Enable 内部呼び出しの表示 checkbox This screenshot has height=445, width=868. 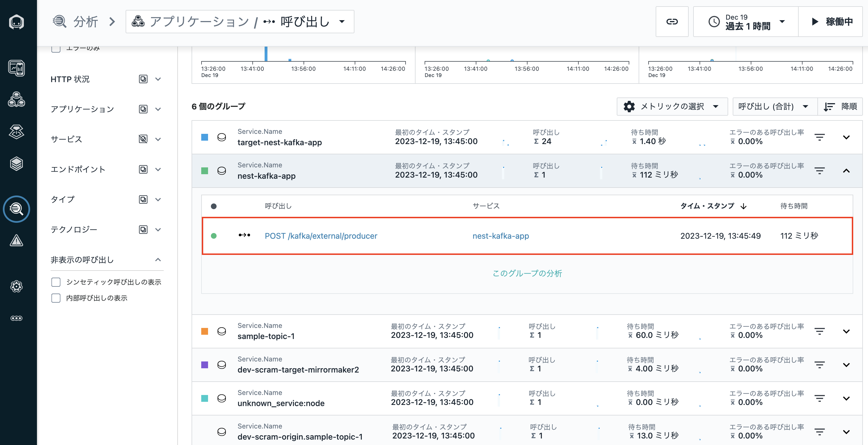[x=56, y=298]
